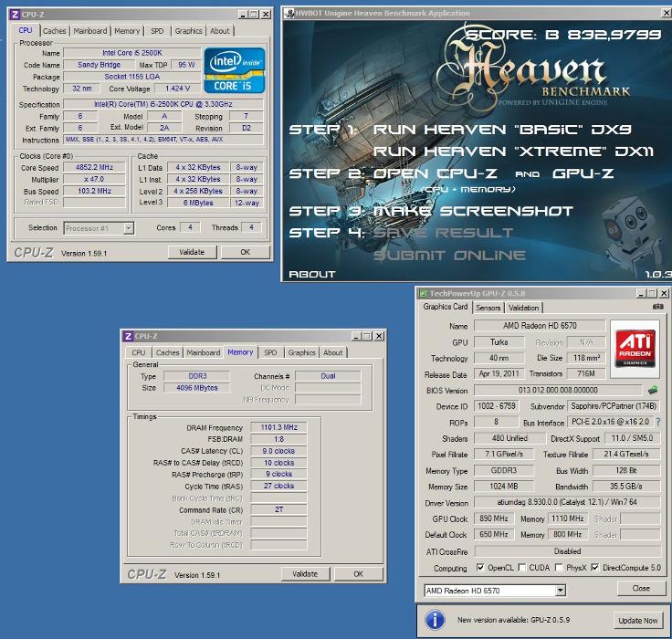Click the Intel Core i5 logo in CPU-Z
The width and height of the screenshot is (672, 639).
(x=234, y=70)
